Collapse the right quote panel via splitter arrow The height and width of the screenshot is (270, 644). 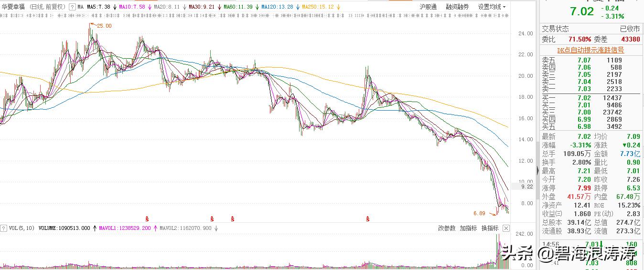pos(538,171)
